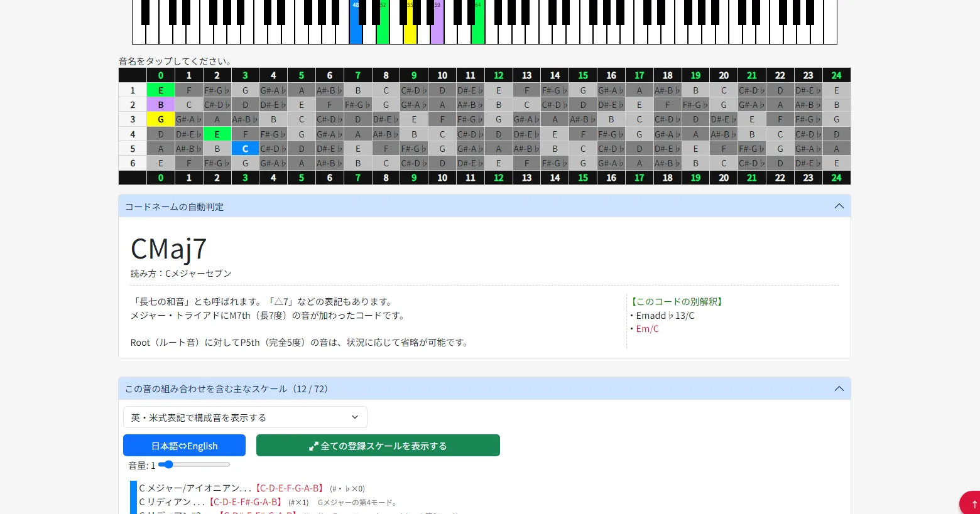This screenshot has width=980, height=514.
Task: Toggle the yellow G open string note
Action: click(x=161, y=119)
